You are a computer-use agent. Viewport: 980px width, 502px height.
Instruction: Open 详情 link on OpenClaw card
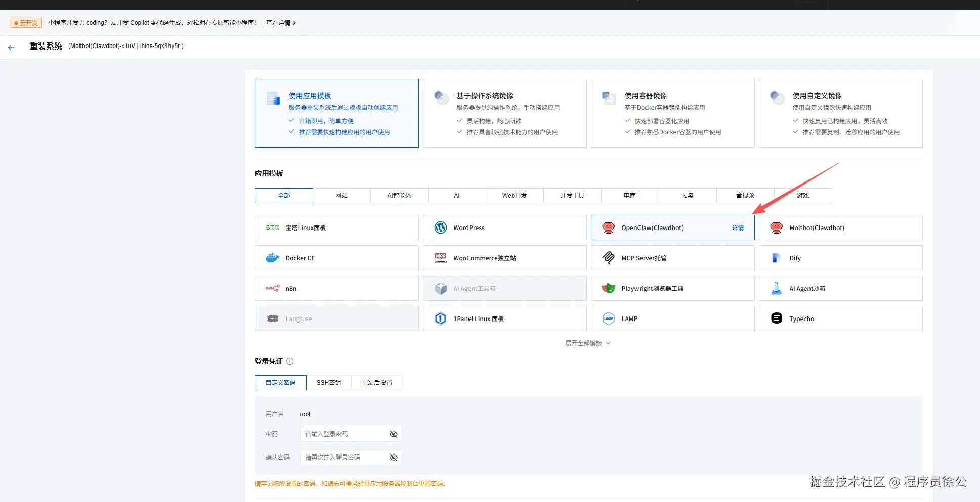pos(738,228)
